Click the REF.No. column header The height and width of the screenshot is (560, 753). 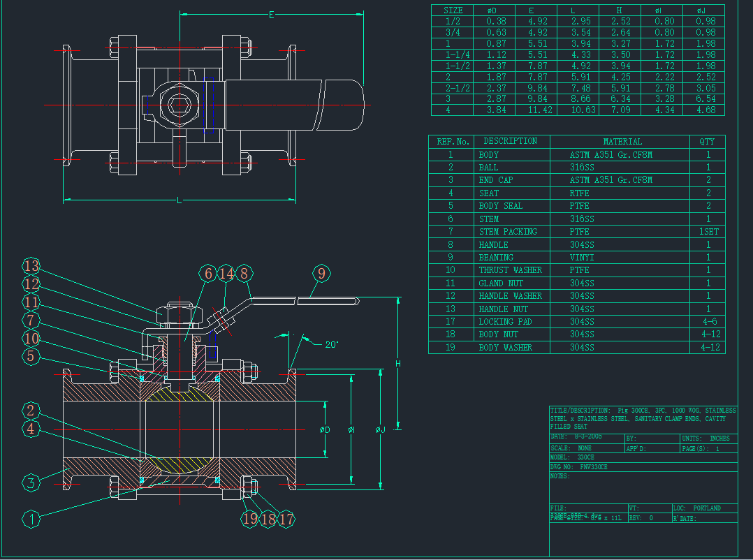click(x=453, y=142)
